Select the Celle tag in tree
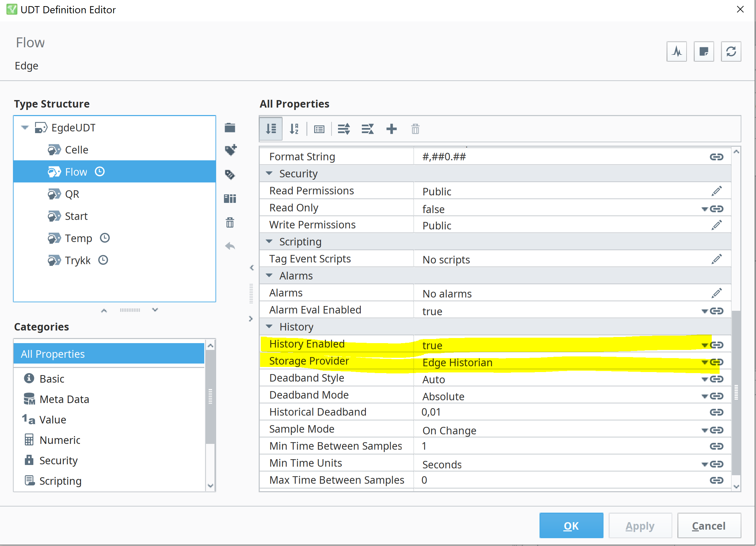Viewport: 756px width, 546px height. tap(114, 149)
